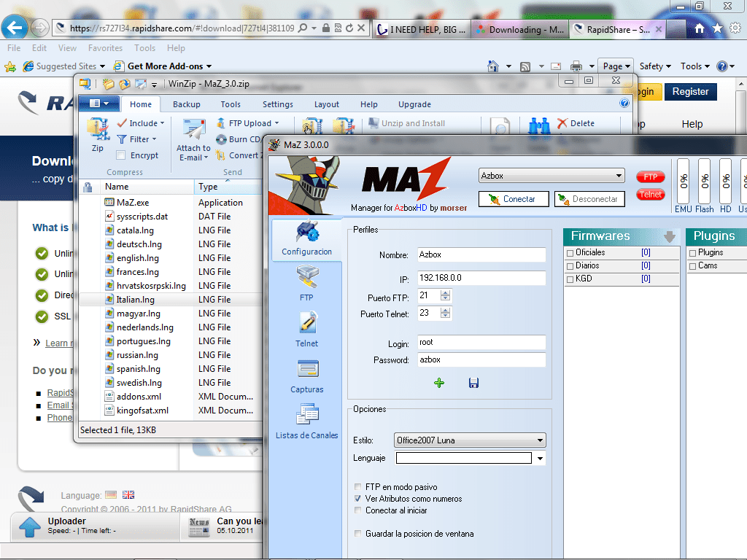Image resolution: width=747 pixels, height=560 pixels.
Task: Switch to the Downloading browser tab
Action: pyautogui.click(x=520, y=29)
